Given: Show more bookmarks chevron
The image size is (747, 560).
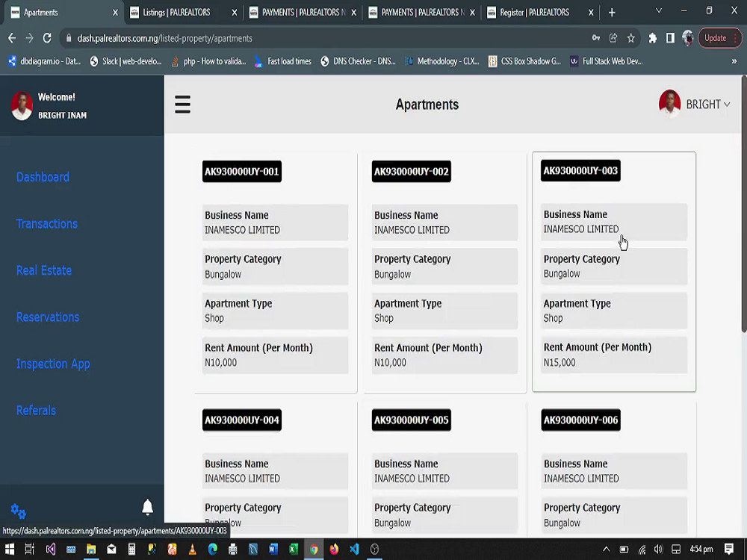Looking at the screenshot, I should (734, 61).
